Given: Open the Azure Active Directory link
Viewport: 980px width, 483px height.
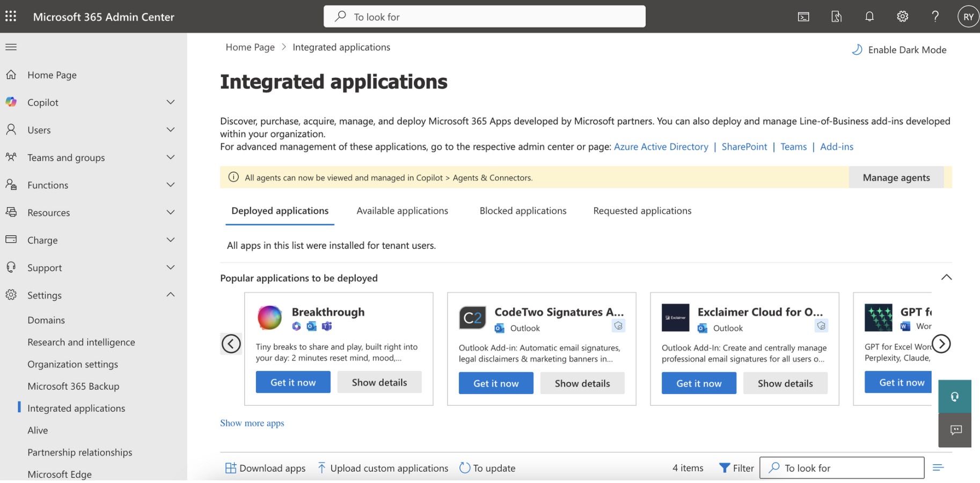Looking at the screenshot, I should tap(661, 147).
